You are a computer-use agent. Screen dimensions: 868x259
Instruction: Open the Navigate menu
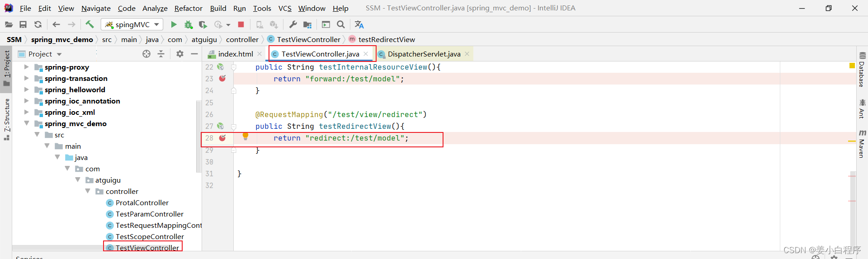[96, 8]
